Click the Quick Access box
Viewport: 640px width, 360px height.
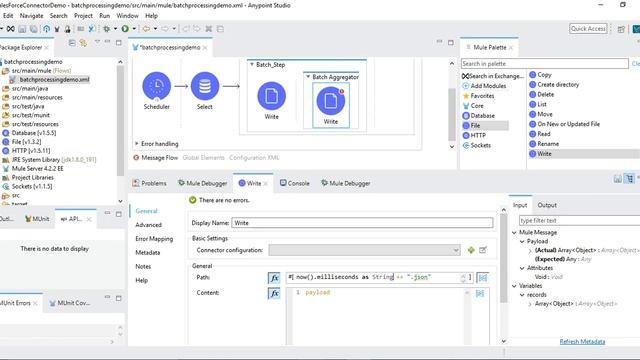(588, 29)
